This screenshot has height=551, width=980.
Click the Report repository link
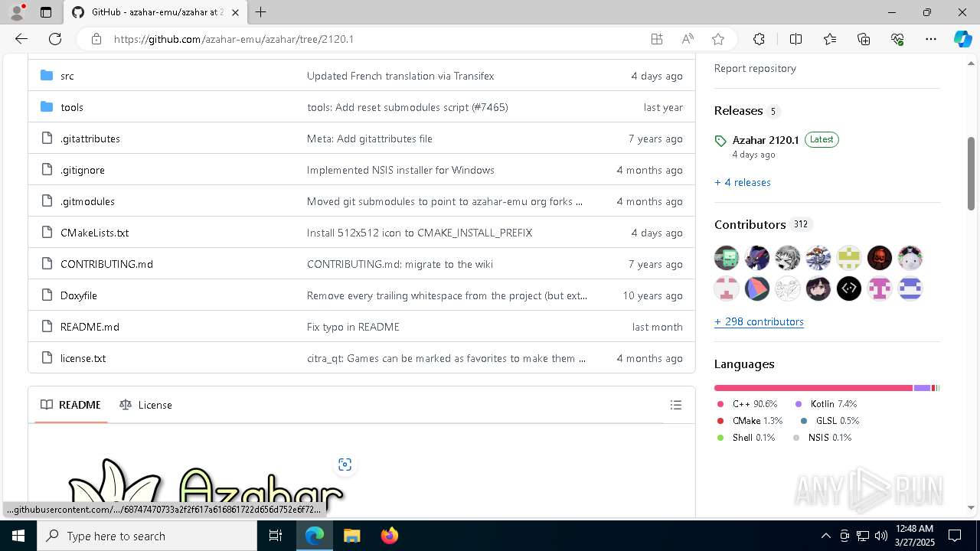pyautogui.click(x=755, y=68)
